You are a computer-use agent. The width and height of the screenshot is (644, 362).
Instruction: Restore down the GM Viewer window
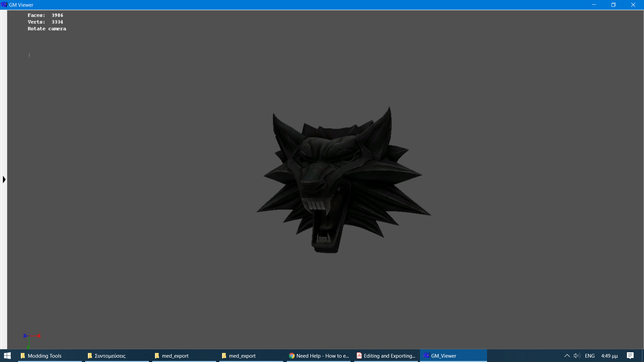coord(613,5)
